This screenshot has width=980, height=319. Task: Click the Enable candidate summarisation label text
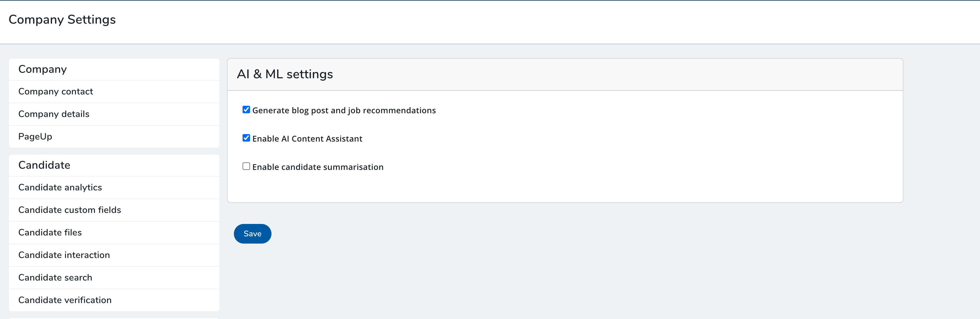pos(318,167)
